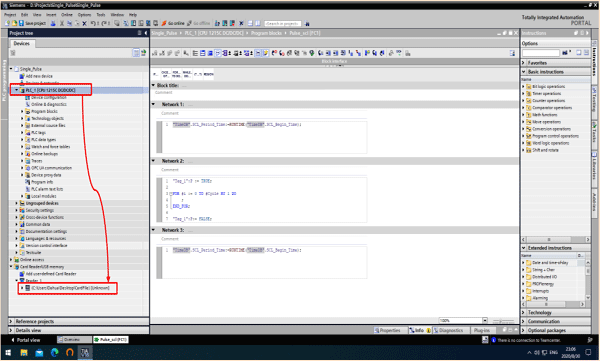The height and width of the screenshot is (361, 600).
Task: Click the delete X icon in main toolbar
Action: click(x=85, y=23)
